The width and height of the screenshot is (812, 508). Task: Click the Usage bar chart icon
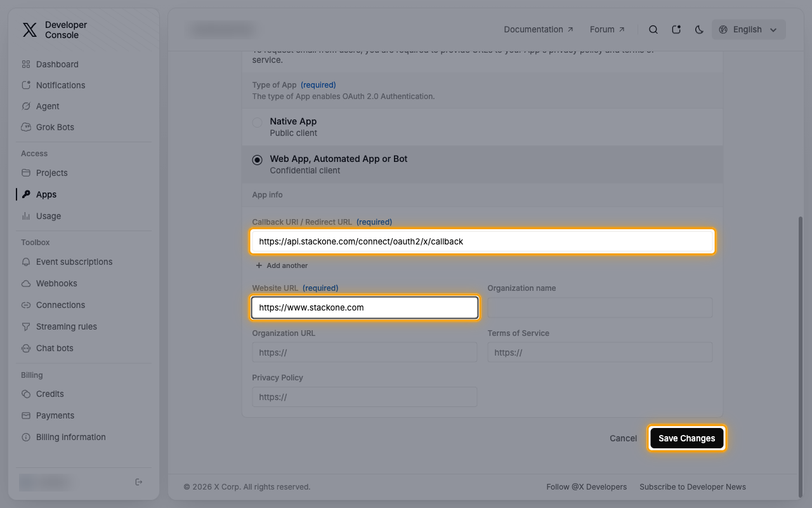click(x=26, y=216)
